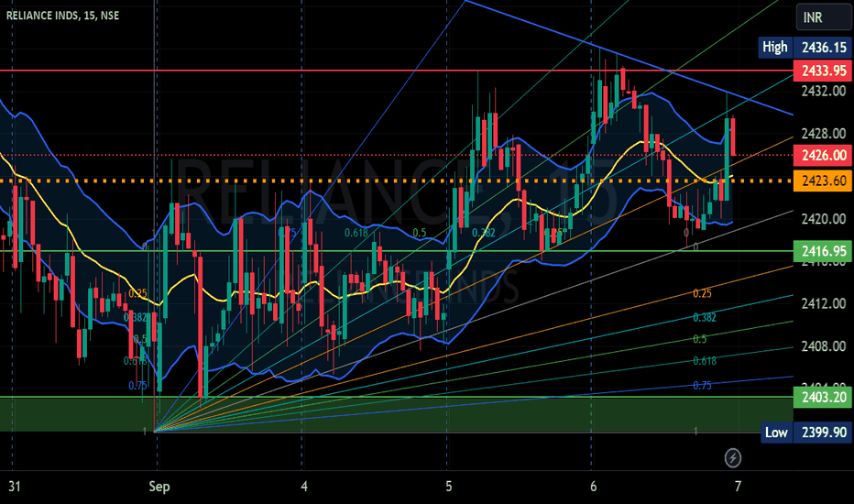Image resolution: width=854 pixels, height=504 pixels.
Task: Select the 0.618 fan label near Sep 4
Action: click(356, 233)
